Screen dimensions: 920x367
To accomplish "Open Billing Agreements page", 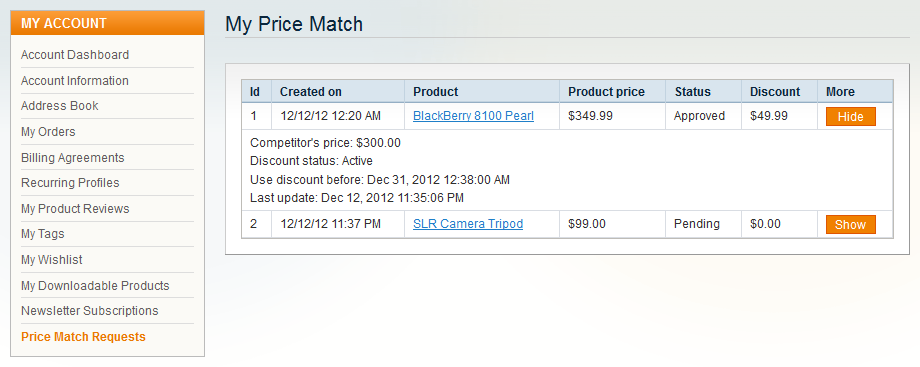I will [73, 157].
